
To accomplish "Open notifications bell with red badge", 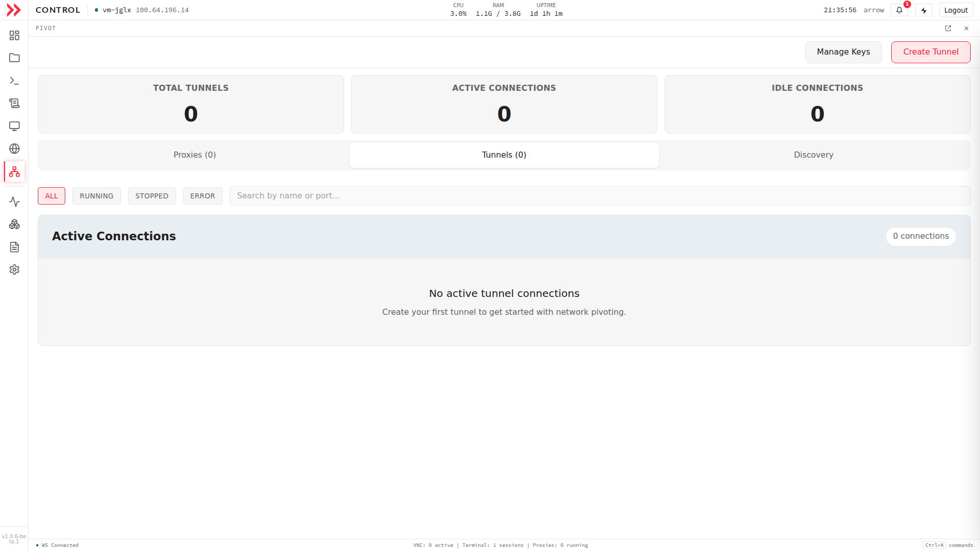I will 899,10.
